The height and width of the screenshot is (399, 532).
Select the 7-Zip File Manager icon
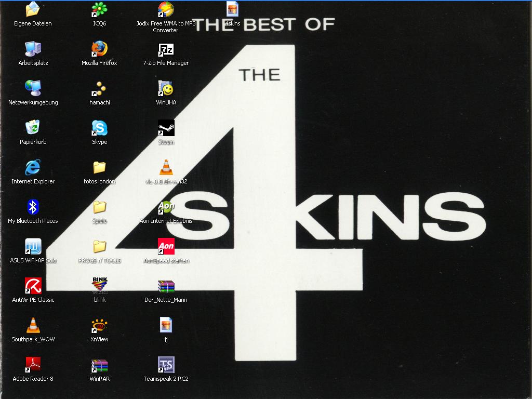point(166,49)
